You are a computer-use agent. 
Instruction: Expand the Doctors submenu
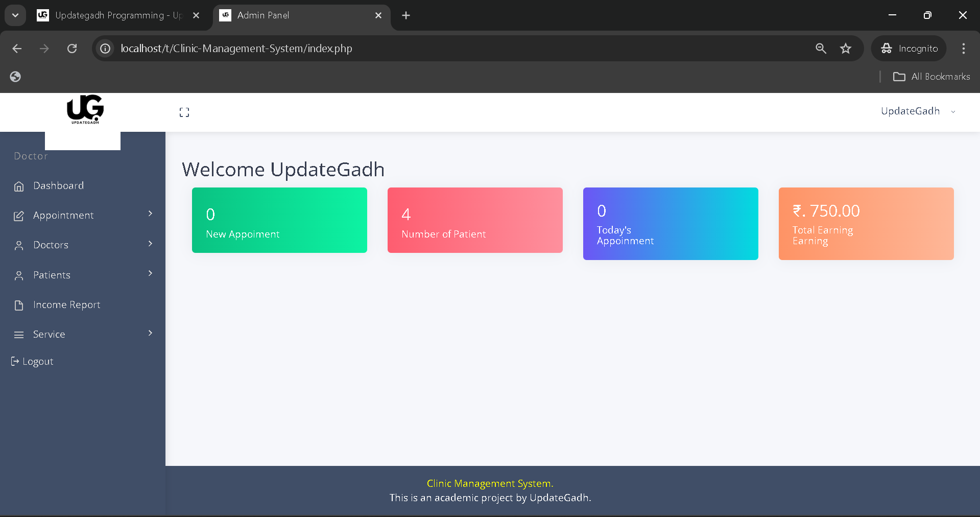[x=150, y=244]
